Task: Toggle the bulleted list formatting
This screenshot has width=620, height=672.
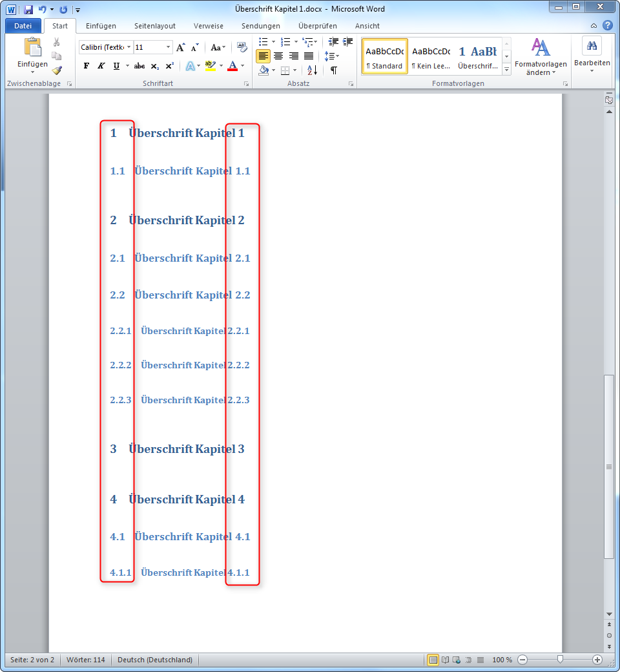Action: click(x=263, y=41)
